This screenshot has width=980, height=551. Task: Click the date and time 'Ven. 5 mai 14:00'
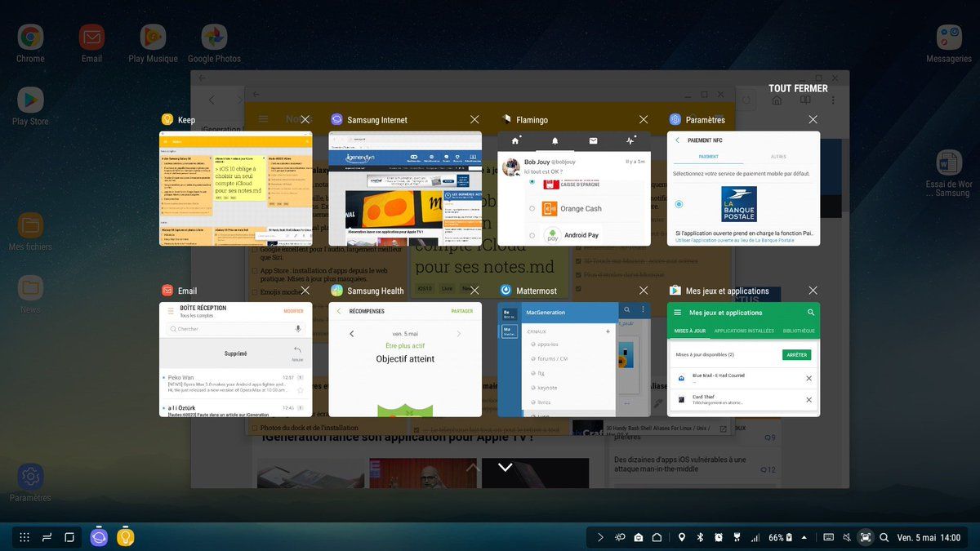[929, 537]
